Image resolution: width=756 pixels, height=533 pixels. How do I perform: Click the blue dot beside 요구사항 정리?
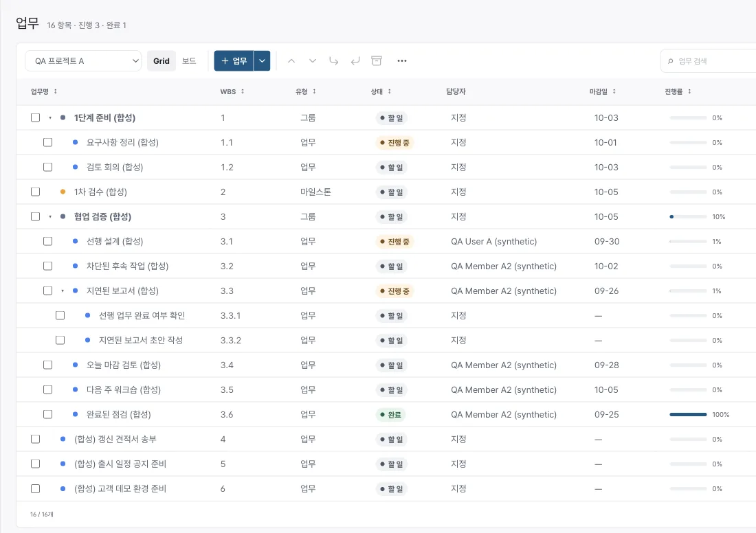pyautogui.click(x=75, y=142)
